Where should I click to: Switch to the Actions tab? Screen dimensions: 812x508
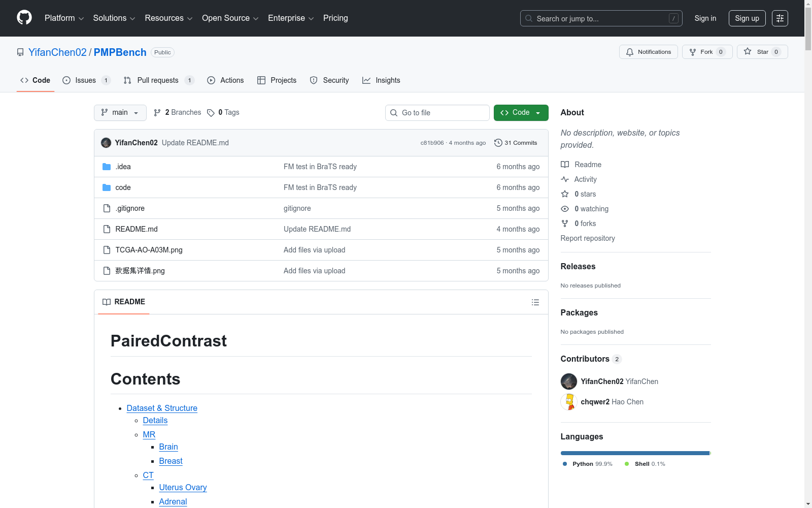tap(225, 80)
